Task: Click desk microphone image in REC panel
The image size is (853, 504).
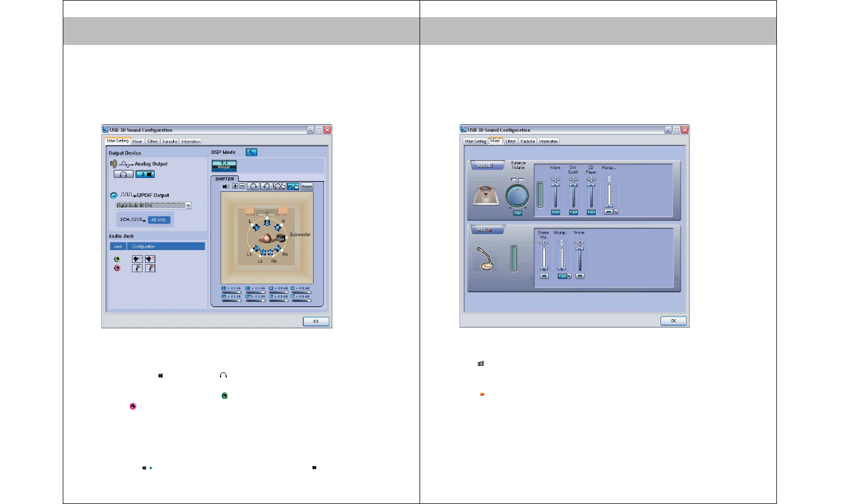Action: pos(486,258)
